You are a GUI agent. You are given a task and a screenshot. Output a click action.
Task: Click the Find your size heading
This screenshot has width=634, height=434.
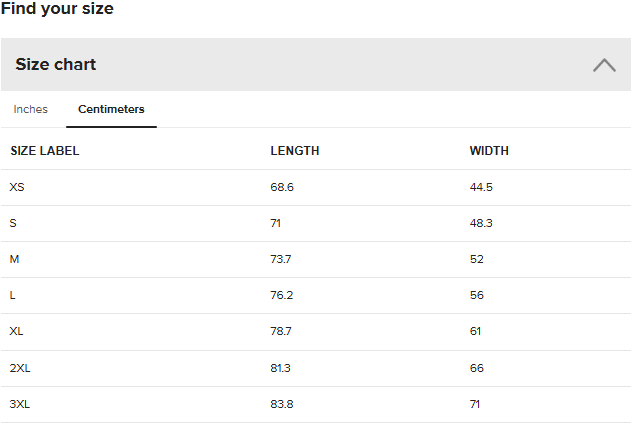(57, 9)
